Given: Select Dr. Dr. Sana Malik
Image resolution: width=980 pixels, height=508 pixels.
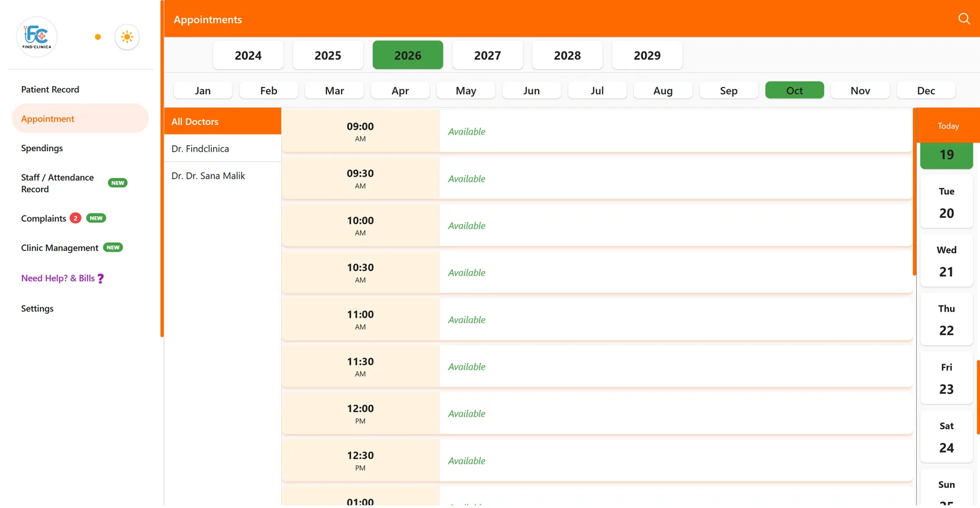Looking at the screenshot, I should click(x=222, y=176).
